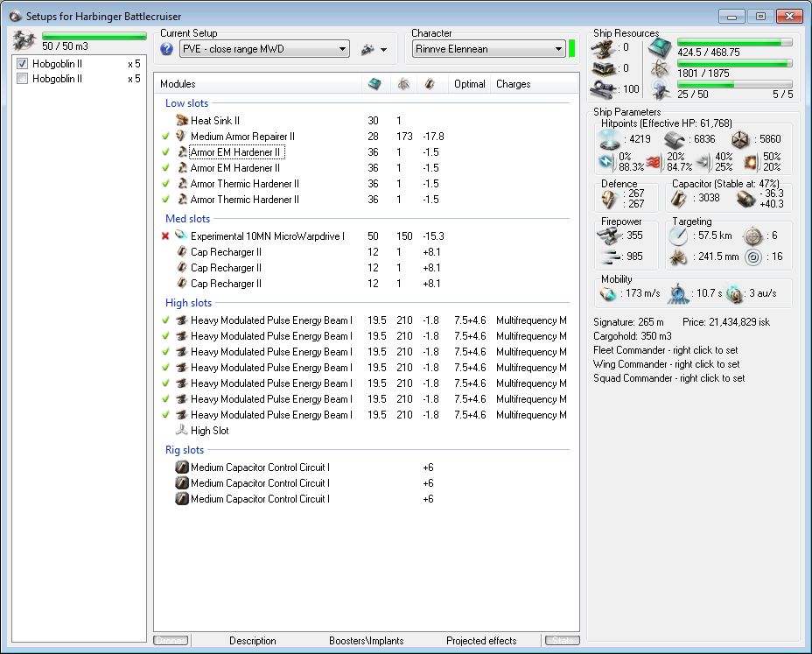Click the powergrid resource icon
Viewport: 812px width, 654px height.
(660, 68)
